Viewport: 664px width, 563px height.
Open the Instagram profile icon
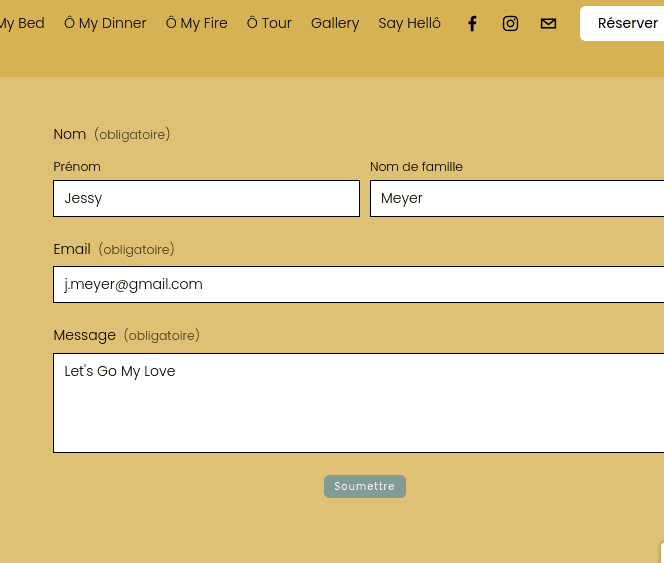[x=510, y=23]
